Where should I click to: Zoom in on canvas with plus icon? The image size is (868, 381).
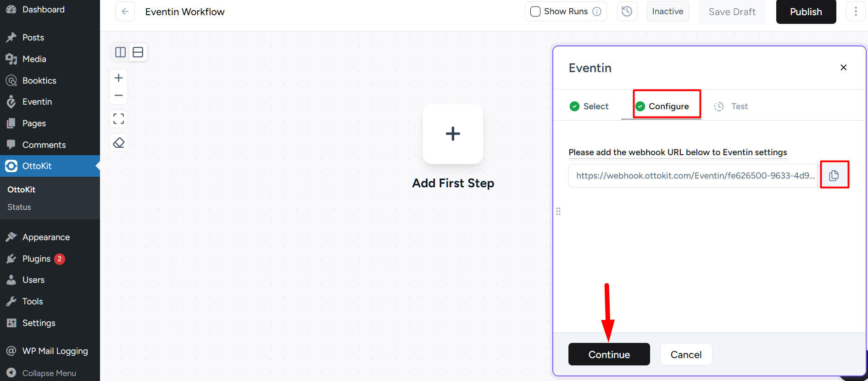118,78
